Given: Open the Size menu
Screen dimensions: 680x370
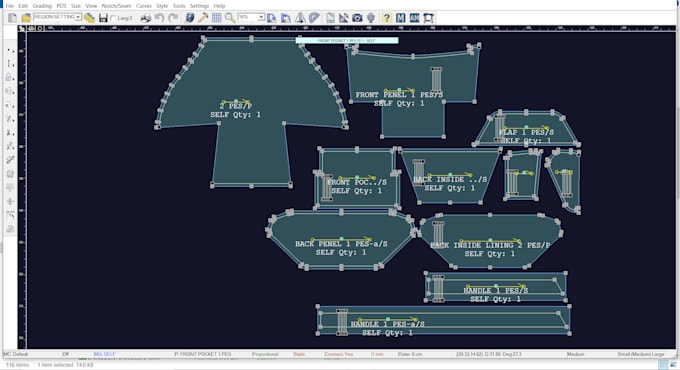Looking at the screenshot, I should (76, 6).
